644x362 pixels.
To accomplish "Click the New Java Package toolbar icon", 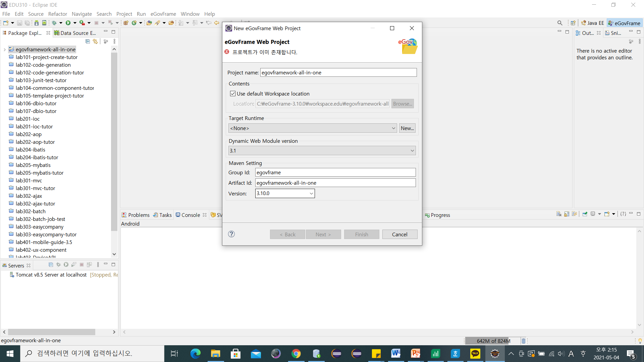I will click(x=126, y=23).
